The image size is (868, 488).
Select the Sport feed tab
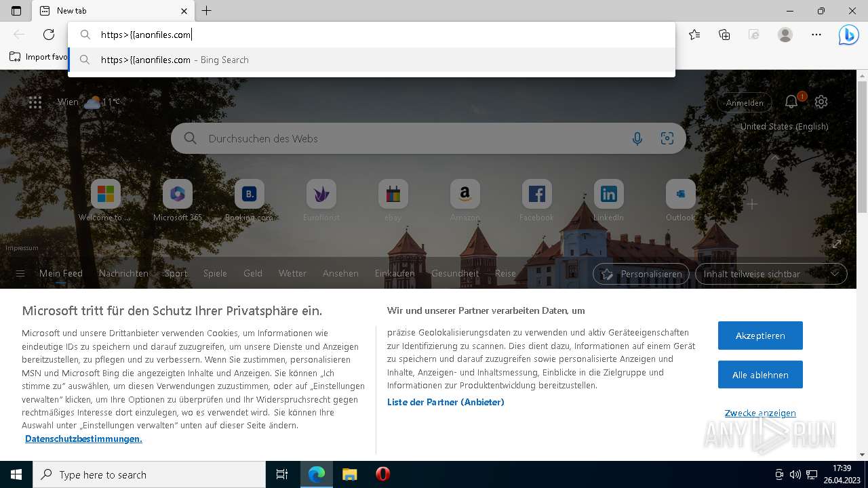pyautogui.click(x=176, y=274)
